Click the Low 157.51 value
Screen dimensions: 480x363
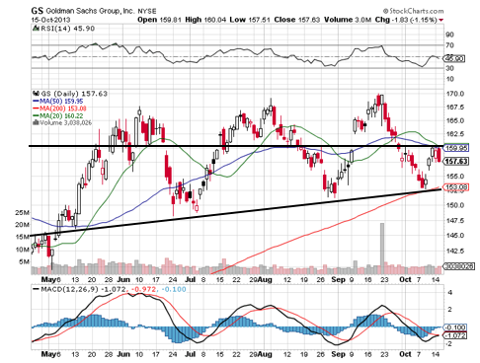click(250, 20)
